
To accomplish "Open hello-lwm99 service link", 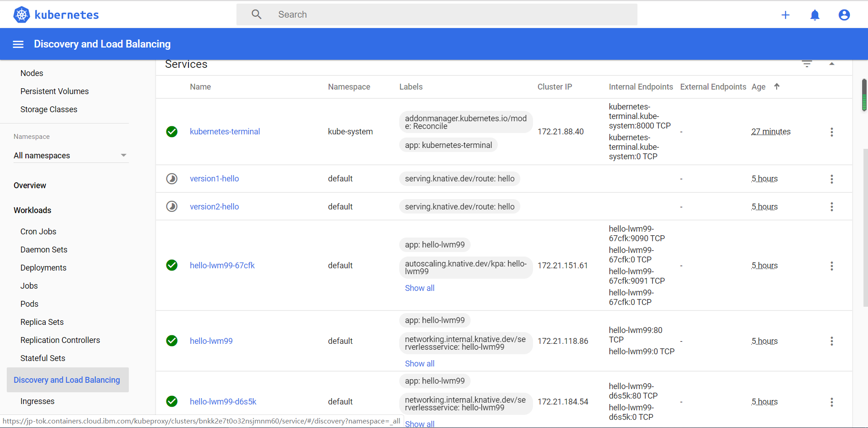I will tap(211, 341).
